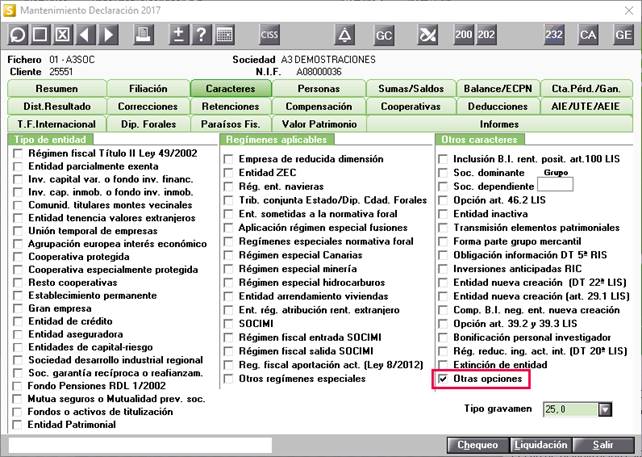The image size is (642, 457).
Task: Go to the Correcciones tab
Action: coord(148,106)
